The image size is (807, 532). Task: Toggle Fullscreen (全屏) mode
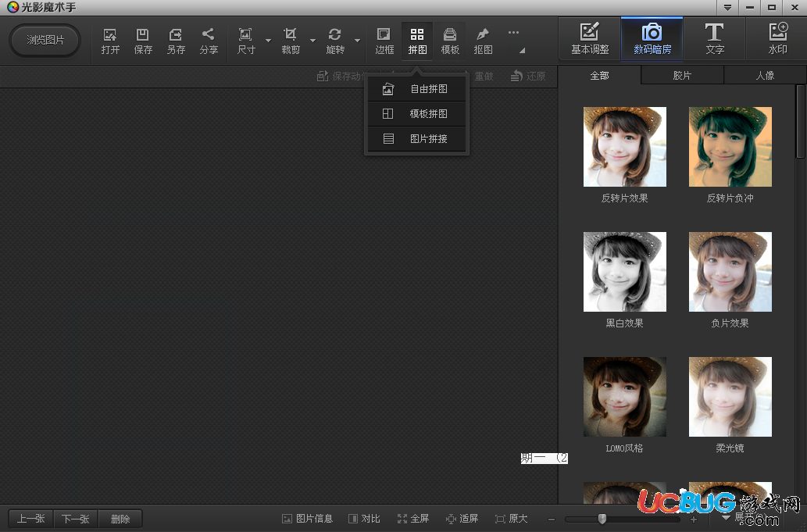click(413, 519)
